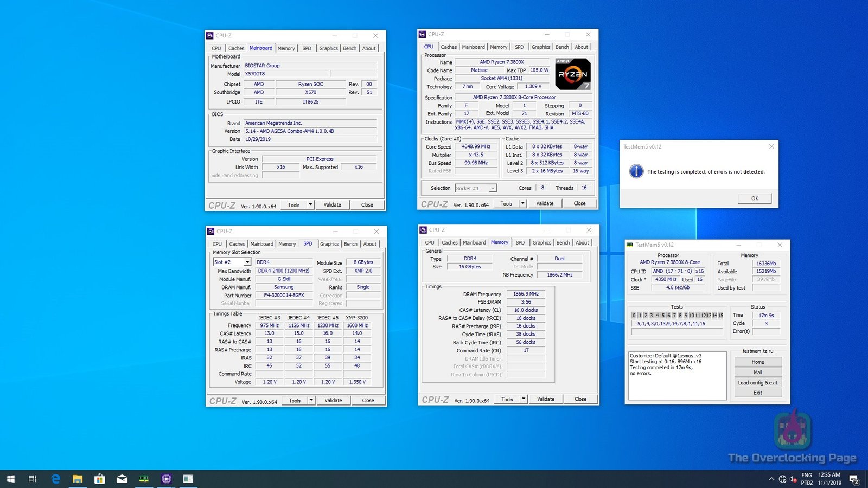Viewport: 868px width, 488px height.
Task: Click the AMD Ryzen 7 processor logo
Action: (x=572, y=74)
